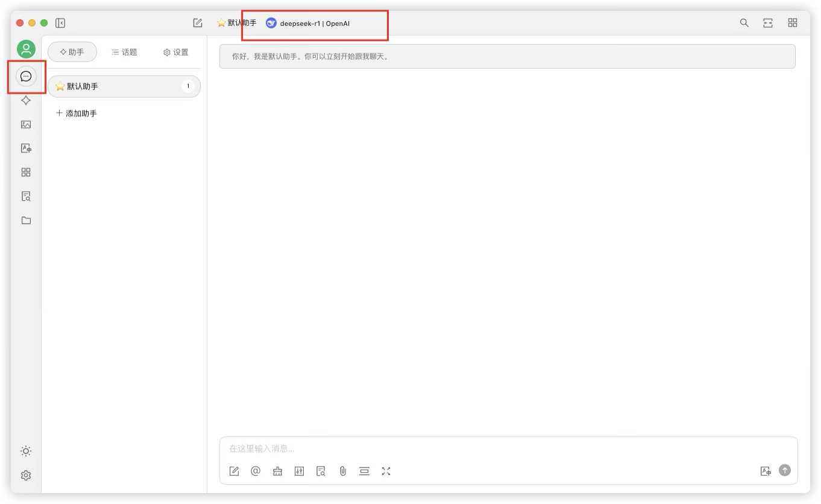Click the clear context broom icon
This screenshot has width=821, height=504.
[x=277, y=471]
